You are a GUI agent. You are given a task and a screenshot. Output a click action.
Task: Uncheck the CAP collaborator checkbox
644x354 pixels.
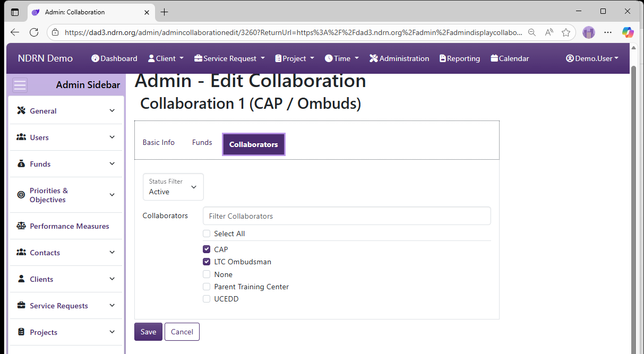[x=207, y=249]
